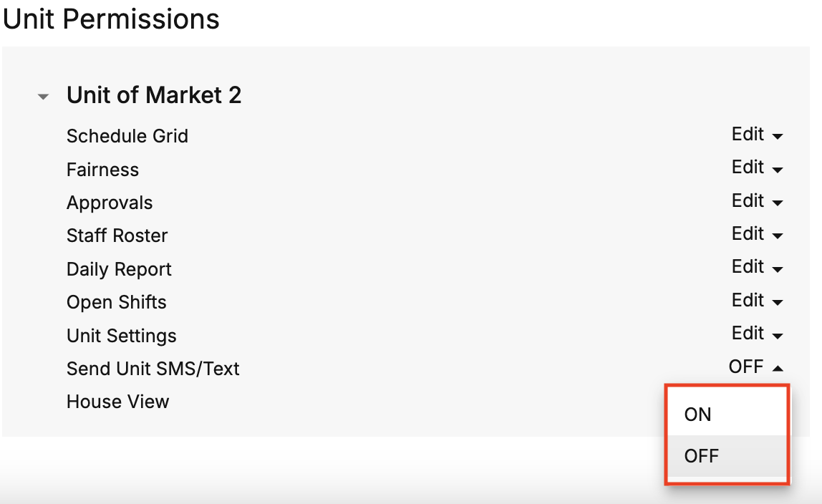822x504 pixels.
Task: Click the Unit of Market 2 heading
Action: coord(154,95)
